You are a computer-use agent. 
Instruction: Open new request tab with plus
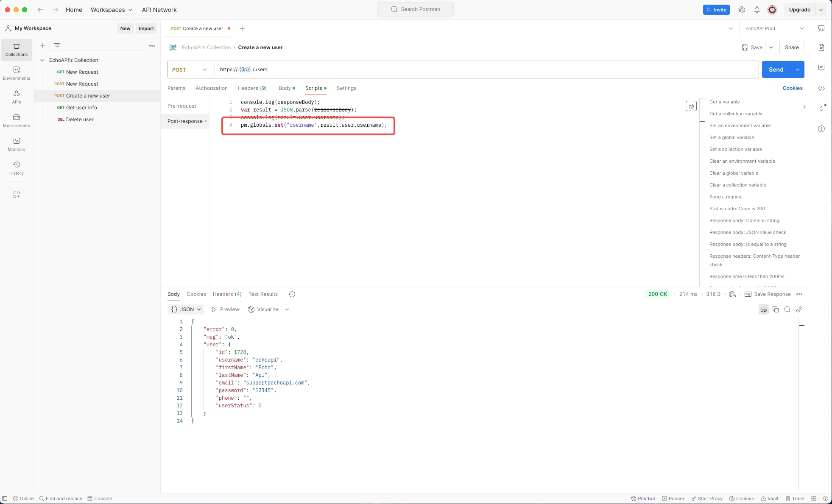tap(242, 28)
